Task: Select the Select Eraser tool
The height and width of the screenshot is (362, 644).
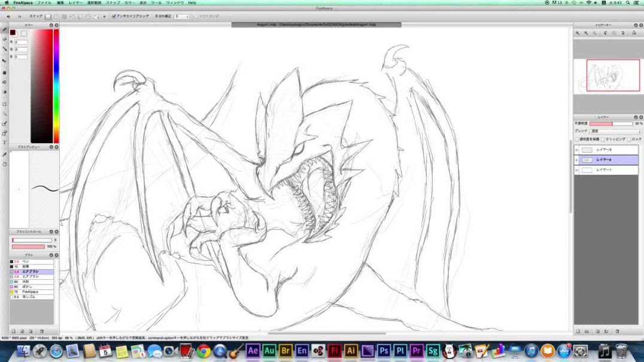Action: click(5, 133)
